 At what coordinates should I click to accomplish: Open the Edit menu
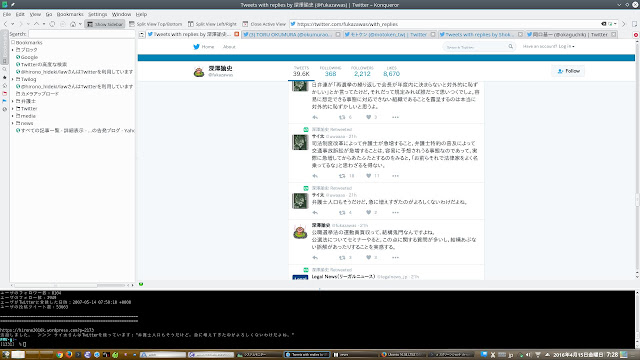tap(20, 14)
